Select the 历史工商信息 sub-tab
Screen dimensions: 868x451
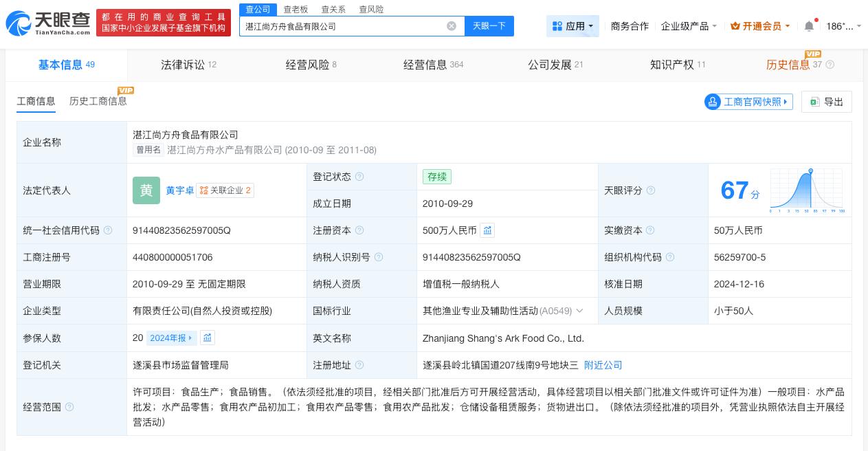tap(98, 101)
